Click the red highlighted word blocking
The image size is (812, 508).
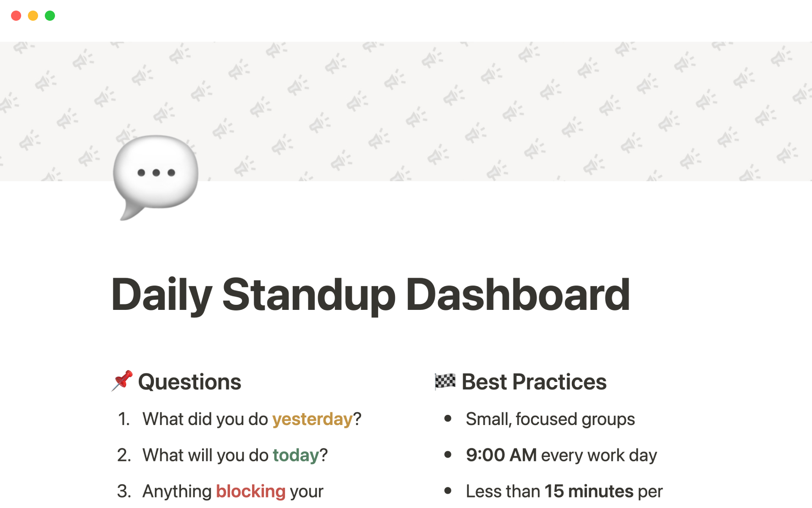[251, 491]
